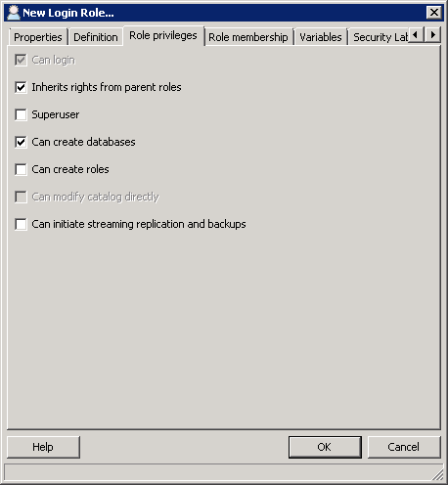Uncheck Can create databases

pos(21,142)
